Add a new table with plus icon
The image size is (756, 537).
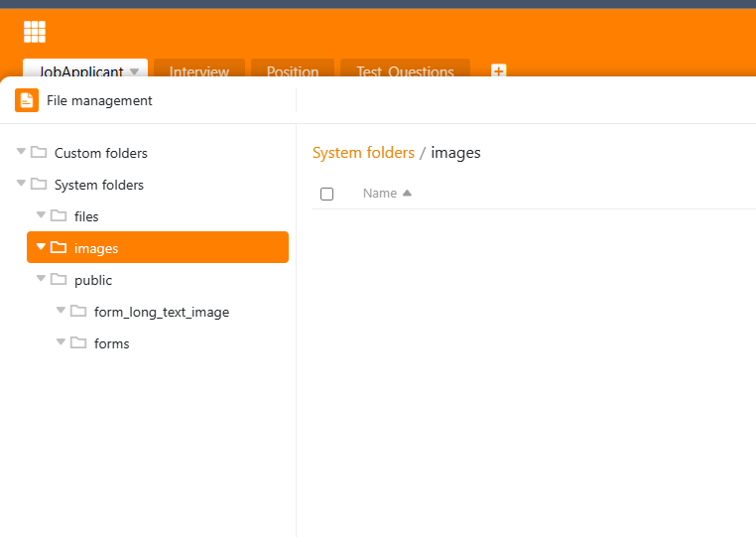[499, 70]
